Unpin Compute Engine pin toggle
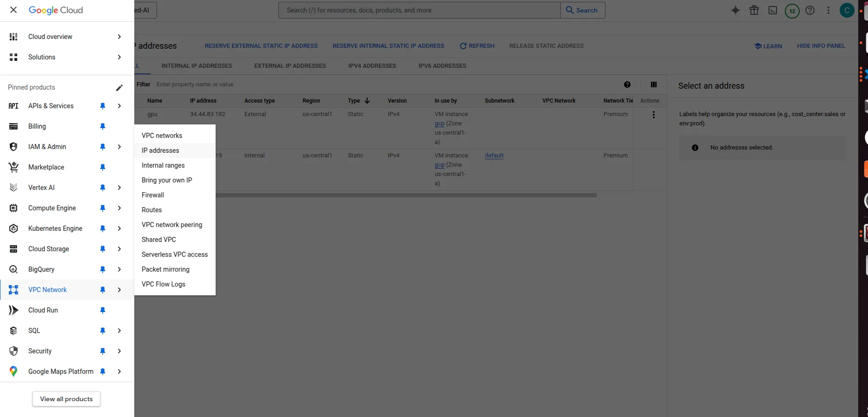 pyautogui.click(x=103, y=208)
